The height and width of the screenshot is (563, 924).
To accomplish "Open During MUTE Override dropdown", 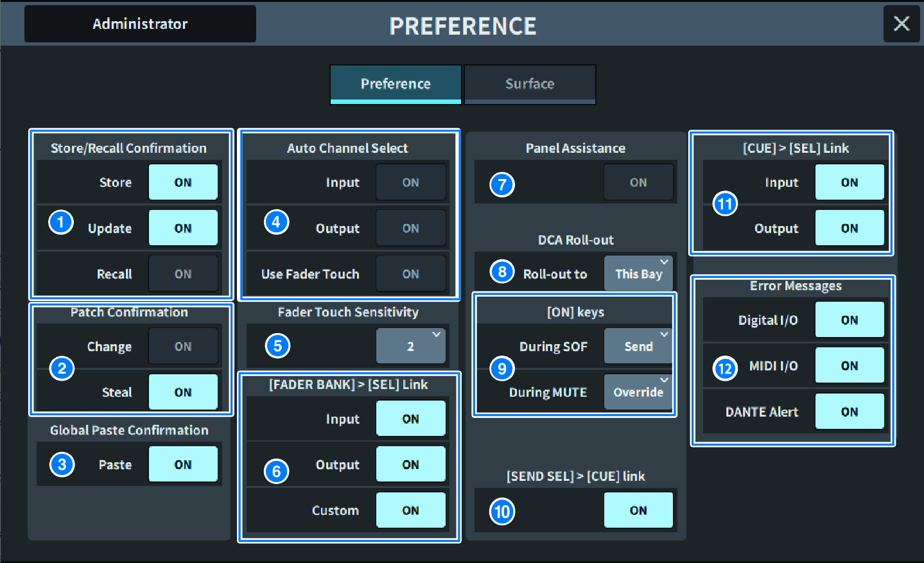I will [638, 392].
